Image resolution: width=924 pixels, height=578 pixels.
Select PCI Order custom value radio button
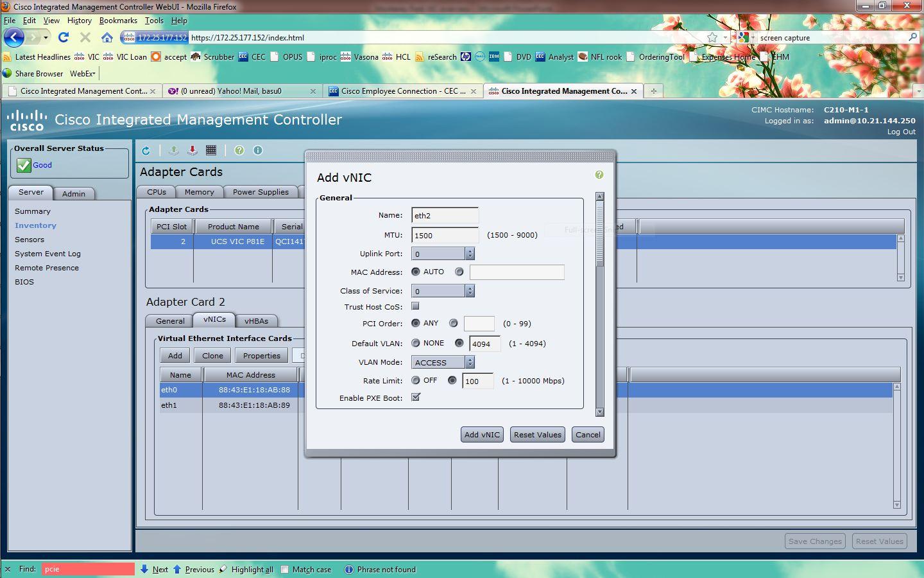click(x=454, y=323)
